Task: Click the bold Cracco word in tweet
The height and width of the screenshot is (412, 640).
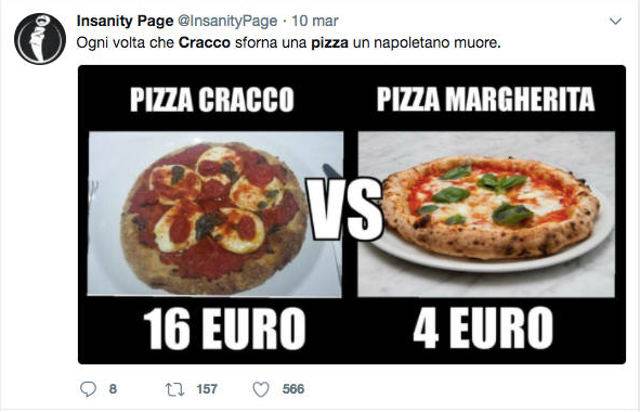Action: click(x=204, y=42)
